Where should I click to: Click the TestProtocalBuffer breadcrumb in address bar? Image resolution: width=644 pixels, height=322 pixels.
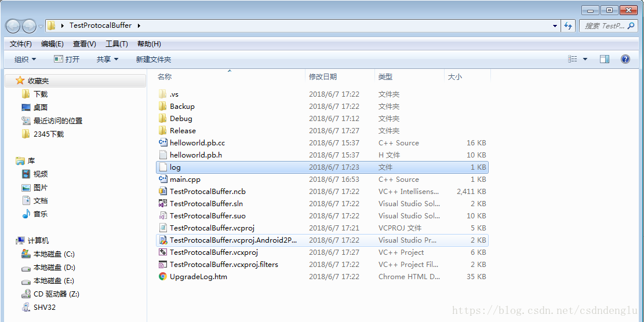coord(100,25)
